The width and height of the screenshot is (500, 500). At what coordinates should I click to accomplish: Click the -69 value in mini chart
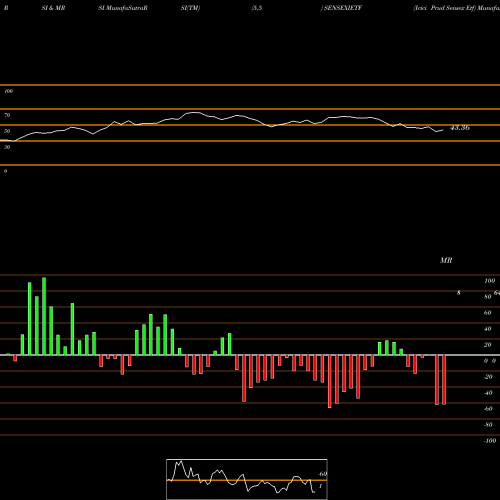pyautogui.click(x=322, y=474)
